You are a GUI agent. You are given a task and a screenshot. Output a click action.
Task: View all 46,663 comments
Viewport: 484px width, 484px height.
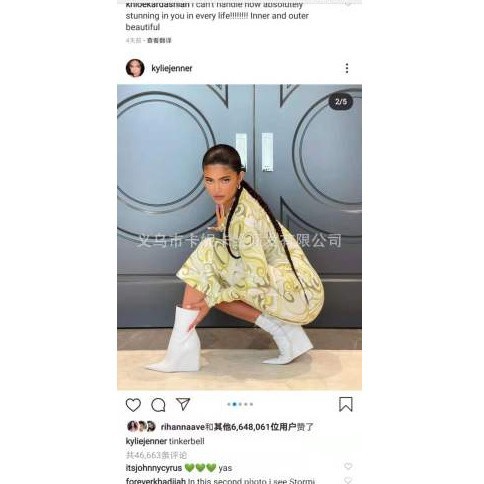tap(156, 455)
